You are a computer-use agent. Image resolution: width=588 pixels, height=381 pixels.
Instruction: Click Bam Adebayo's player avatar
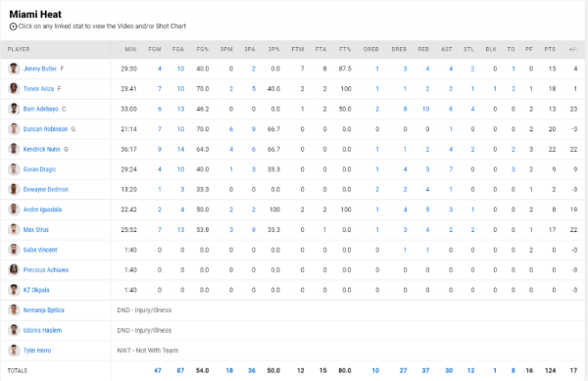(x=14, y=109)
